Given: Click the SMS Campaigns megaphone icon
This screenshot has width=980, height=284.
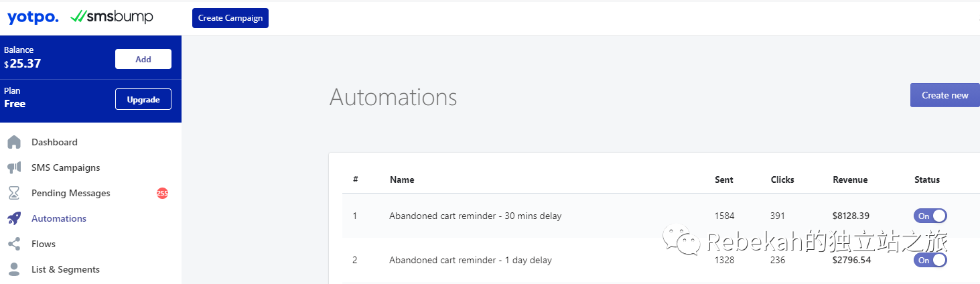Looking at the screenshot, I should click(13, 167).
